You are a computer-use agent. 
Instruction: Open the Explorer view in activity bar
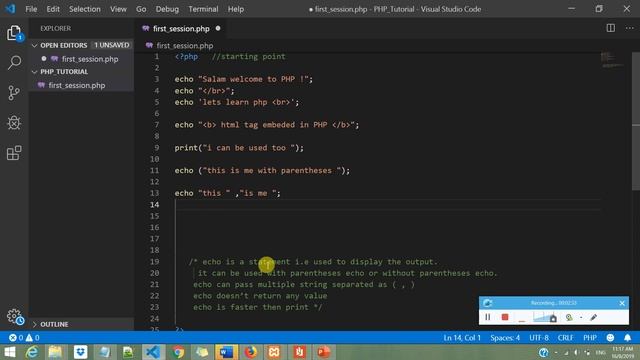[x=14, y=33]
